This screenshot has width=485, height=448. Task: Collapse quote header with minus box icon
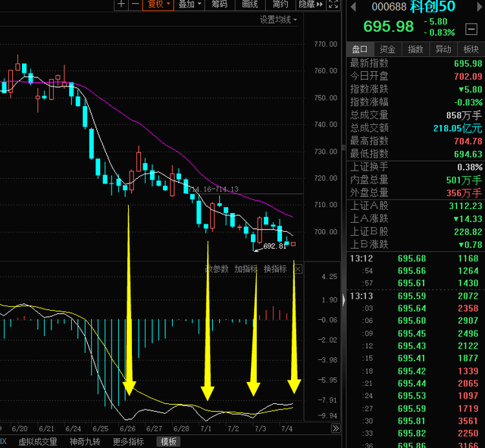471,30
